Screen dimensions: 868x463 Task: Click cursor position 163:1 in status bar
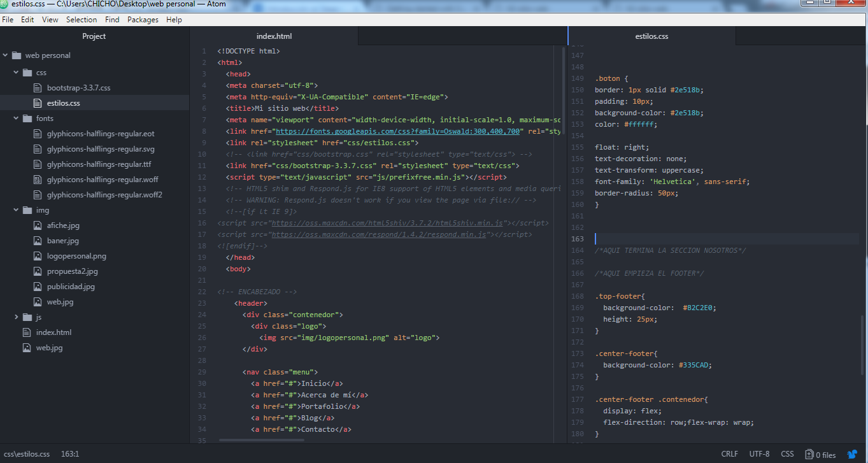pos(70,455)
